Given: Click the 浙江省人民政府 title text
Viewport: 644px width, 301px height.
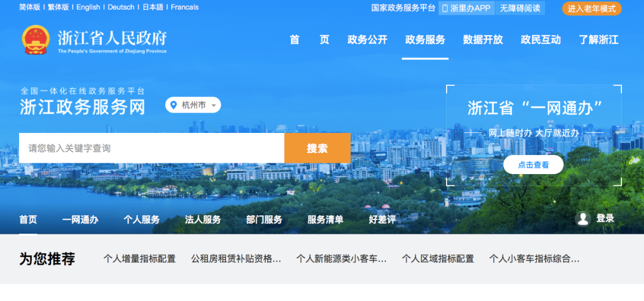Looking at the screenshot, I should tap(112, 38).
